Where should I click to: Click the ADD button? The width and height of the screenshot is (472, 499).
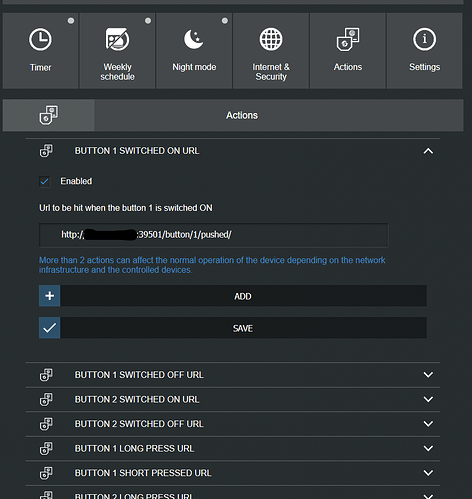click(x=233, y=296)
